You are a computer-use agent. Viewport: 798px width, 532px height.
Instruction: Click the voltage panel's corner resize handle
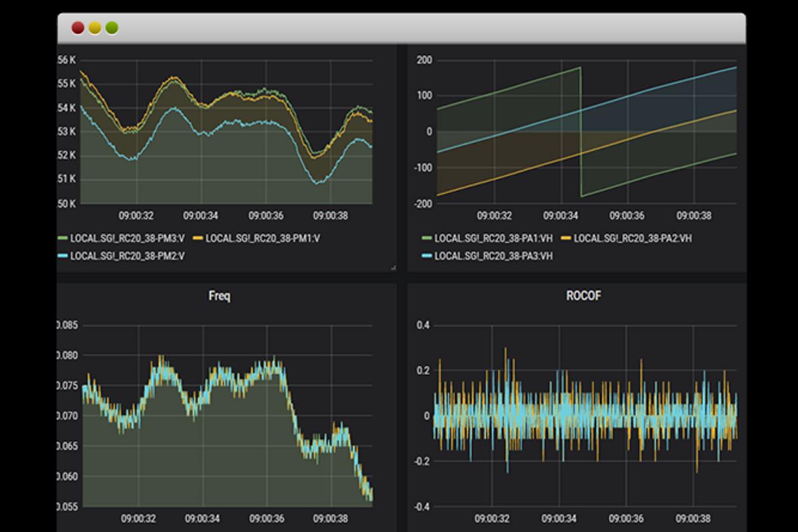tap(393, 267)
